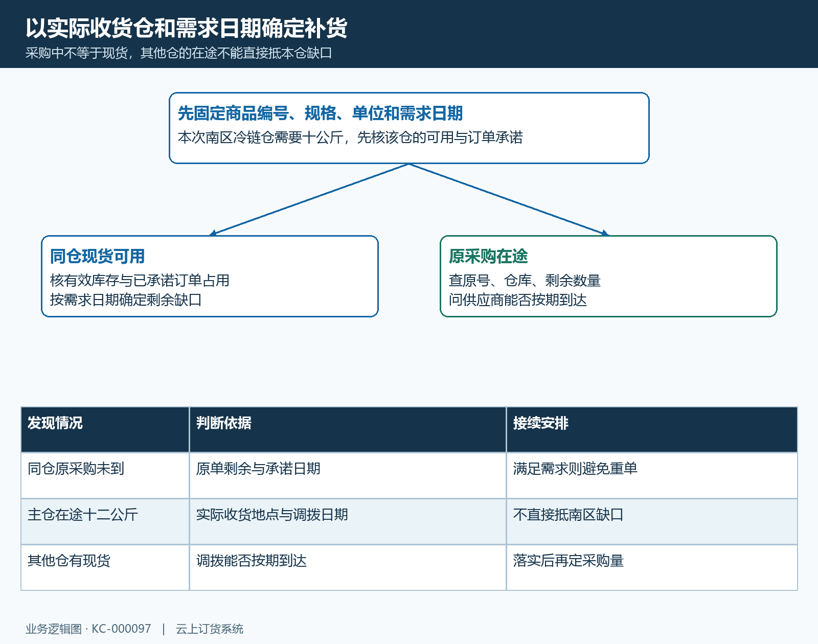Select the cell 实际收货地点与调拨日期
Screen dimensions: 818x644
[x=348, y=522]
